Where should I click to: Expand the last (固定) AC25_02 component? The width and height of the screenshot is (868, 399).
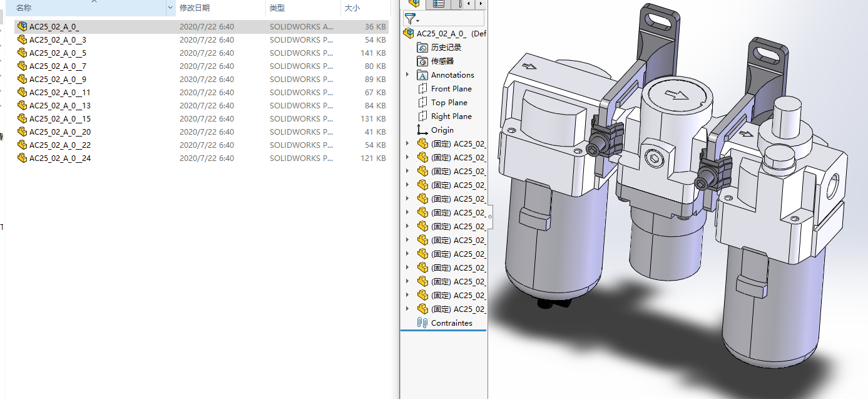pyautogui.click(x=408, y=309)
